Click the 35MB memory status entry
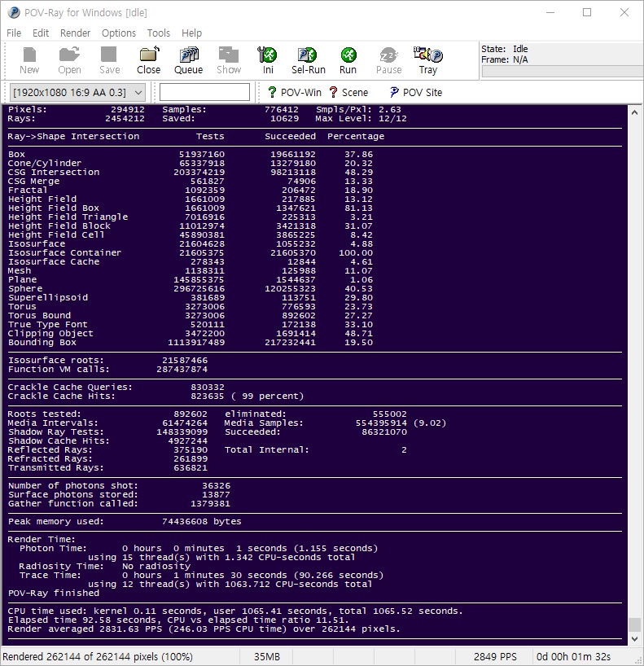 click(267, 657)
